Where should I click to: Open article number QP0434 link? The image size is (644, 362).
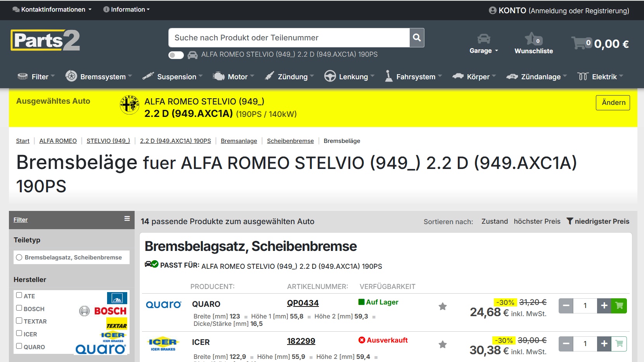303,303
